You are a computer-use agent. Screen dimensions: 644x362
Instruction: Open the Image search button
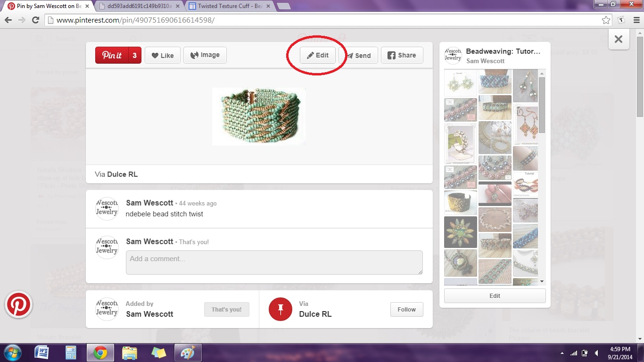pyautogui.click(x=205, y=55)
